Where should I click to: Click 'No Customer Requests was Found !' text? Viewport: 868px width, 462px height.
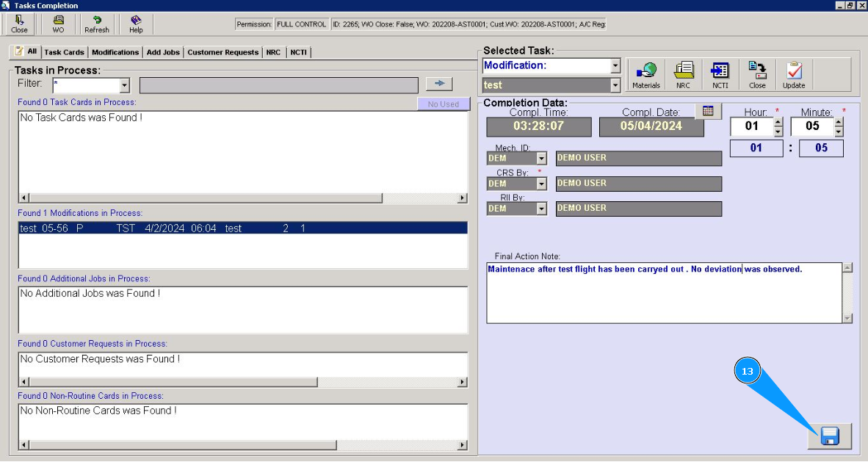[100, 359]
